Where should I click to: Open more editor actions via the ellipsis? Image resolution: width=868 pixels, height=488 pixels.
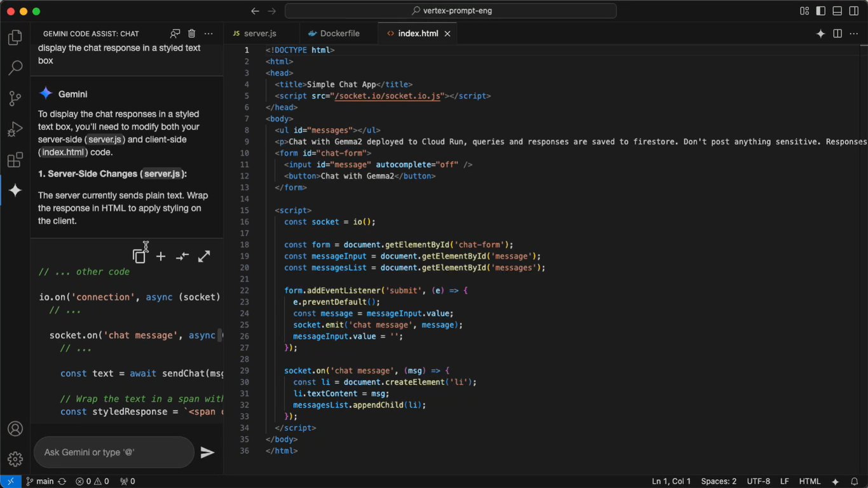(853, 33)
